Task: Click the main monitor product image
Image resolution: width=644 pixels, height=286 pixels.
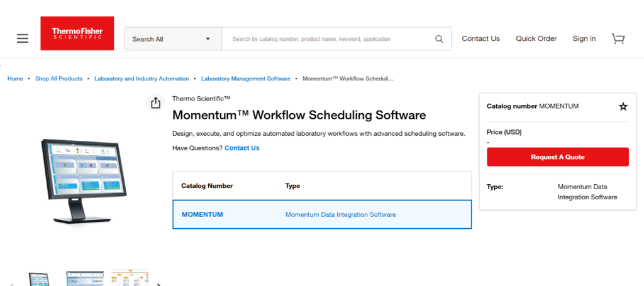Action: click(85, 180)
